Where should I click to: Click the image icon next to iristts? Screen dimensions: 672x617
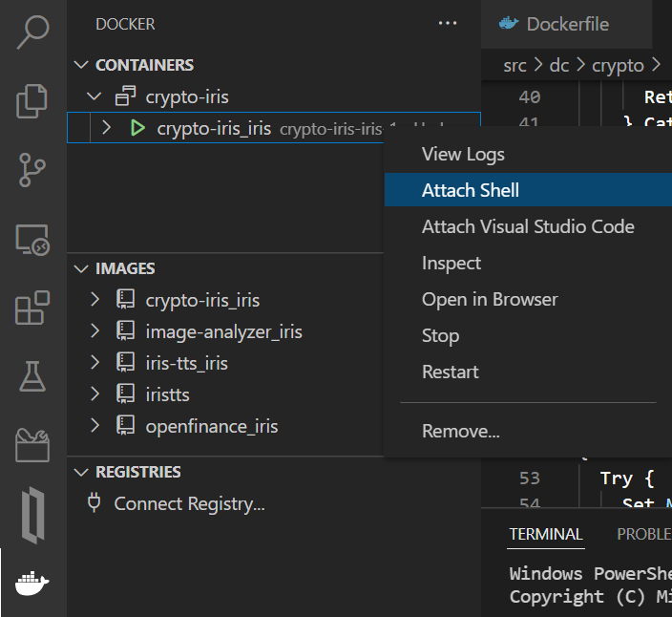[x=126, y=394]
